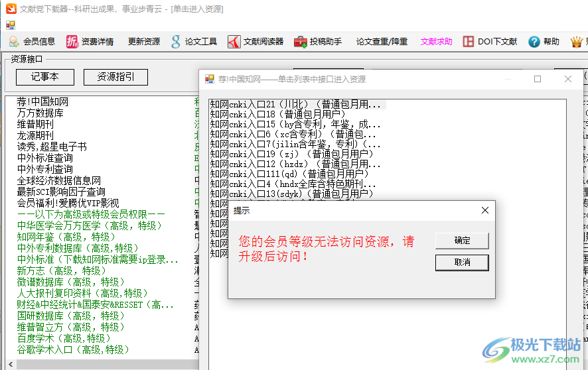Viewport: 588px width, 370px height.
Task: Select 财经&中经统计&国泰安&RESSET entry
Action: (96, 304)
